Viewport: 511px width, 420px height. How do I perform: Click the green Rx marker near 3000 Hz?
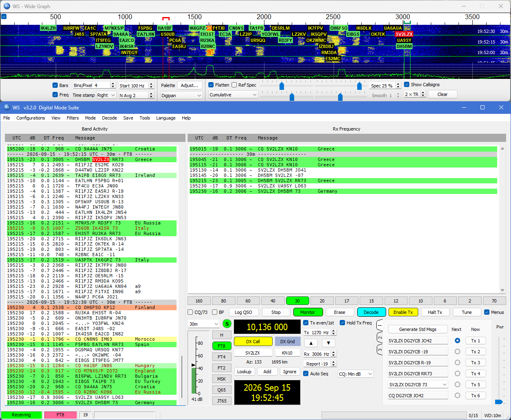(407, 22)
